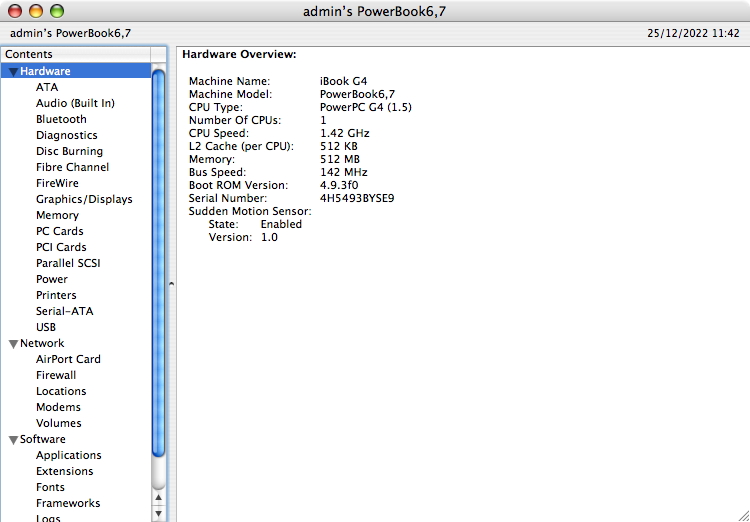
Task: Open the Volumes entry
Action: [58, 423]
